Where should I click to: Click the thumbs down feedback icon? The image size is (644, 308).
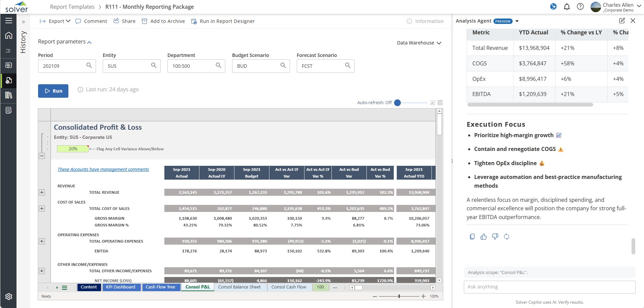tap(495, 237)
